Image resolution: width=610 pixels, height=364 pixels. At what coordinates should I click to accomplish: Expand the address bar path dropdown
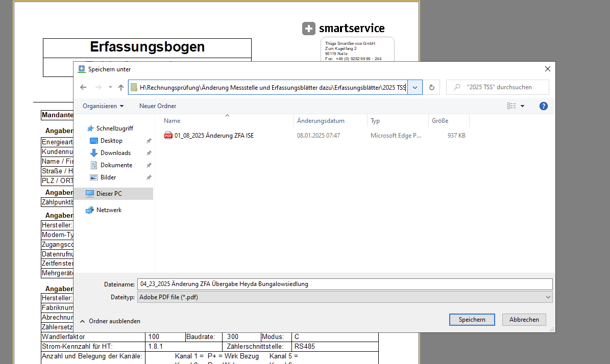[x=415, y=87]
